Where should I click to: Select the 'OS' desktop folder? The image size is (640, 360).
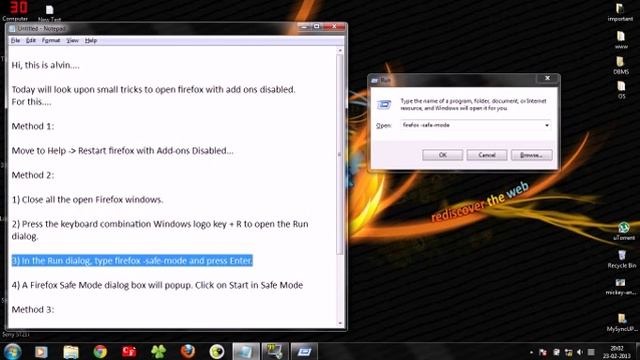click(x=621, y=89)
